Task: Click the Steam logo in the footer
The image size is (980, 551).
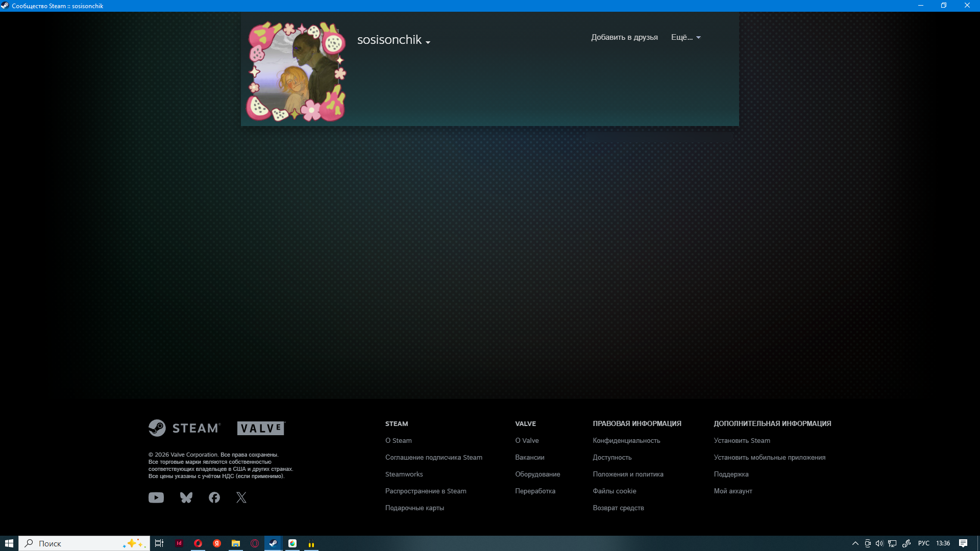Action: (185, 428)
